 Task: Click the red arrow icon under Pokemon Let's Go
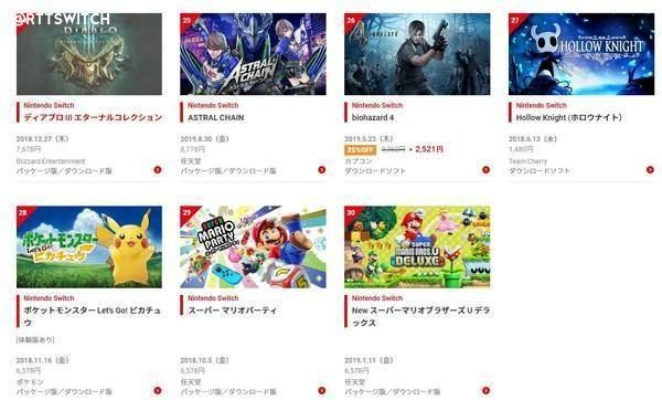[x=157, y=390]
